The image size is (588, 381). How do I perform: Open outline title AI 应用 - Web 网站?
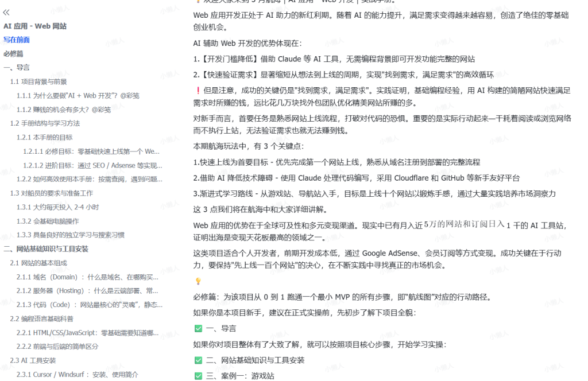pyautogui.click(x=35, y=26)
